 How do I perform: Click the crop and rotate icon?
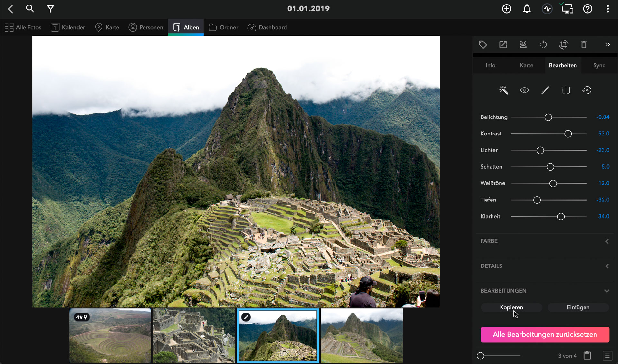(x=564, y=44)
